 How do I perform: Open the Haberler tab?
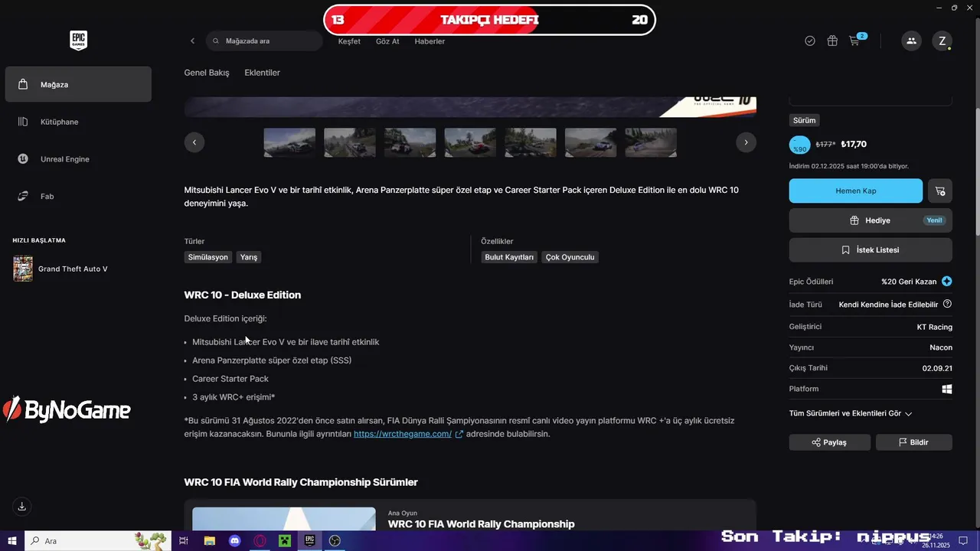pyautogui.click(x=430, y=41)
